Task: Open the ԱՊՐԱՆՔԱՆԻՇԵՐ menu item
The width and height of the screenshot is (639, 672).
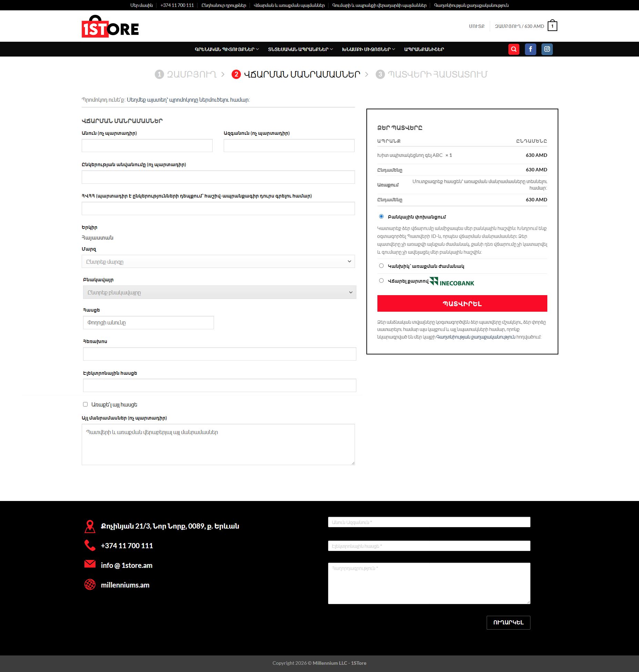Action: pyautogui.click(x=424, y=49)
